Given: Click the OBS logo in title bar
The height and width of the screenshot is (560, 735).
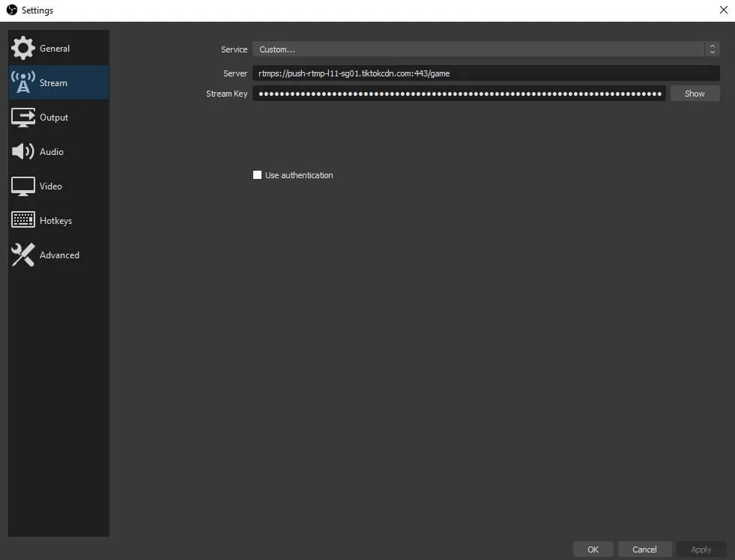Looking at the screenshot, I should point(11,10).
